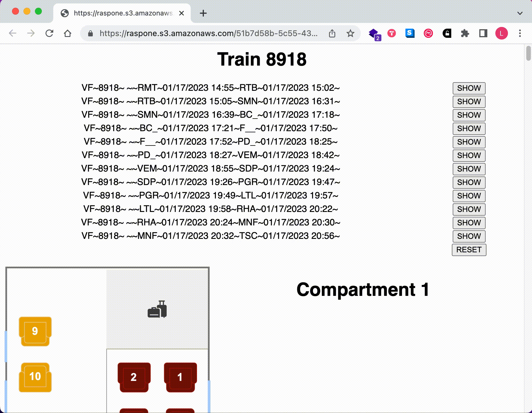The height and width of the screenshot is (413, 532).
Task: Click the SMN 16:39 to BC_ 17:18 row text
Action: [x=211, y=115]
